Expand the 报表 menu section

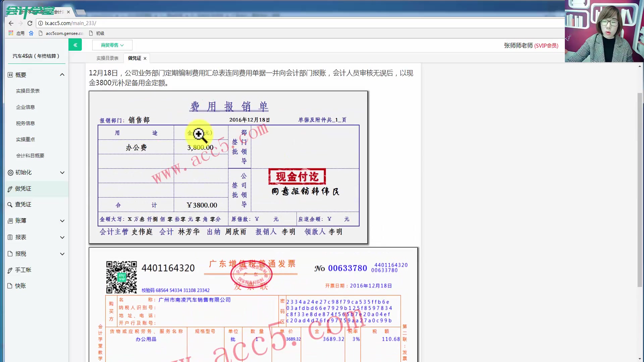point(62,237)
